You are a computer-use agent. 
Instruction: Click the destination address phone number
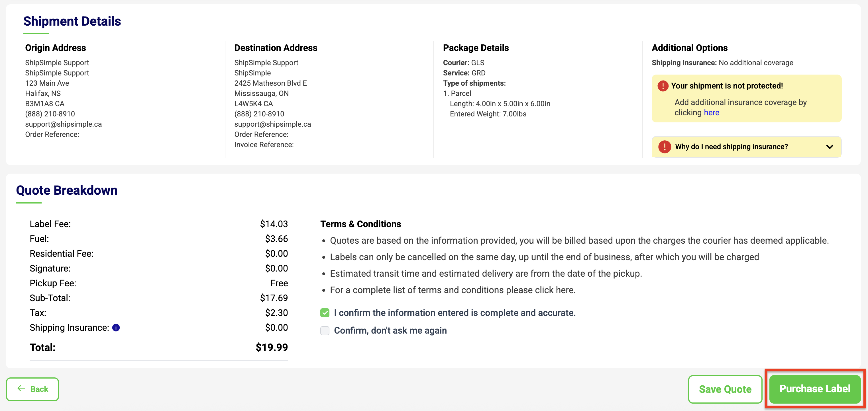pos(259,114)
